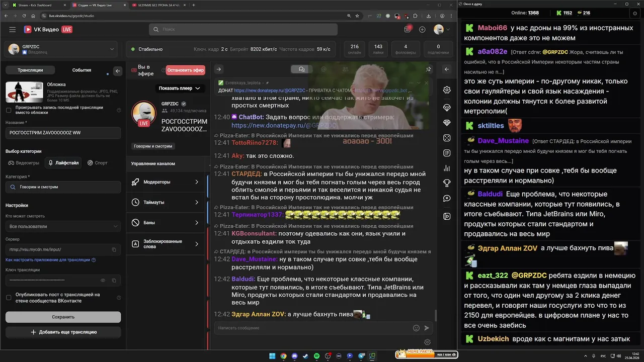This screenshot has width=644, height=362.
Task: Click Остановить эфир button
Action: pos(186,70)
